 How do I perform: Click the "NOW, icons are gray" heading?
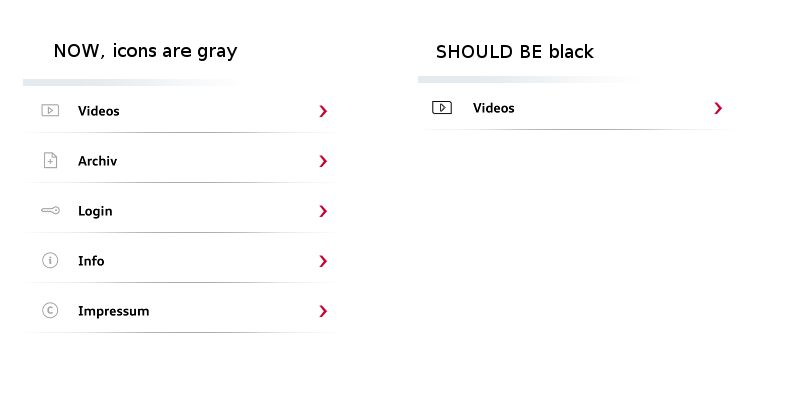point(145,50)
